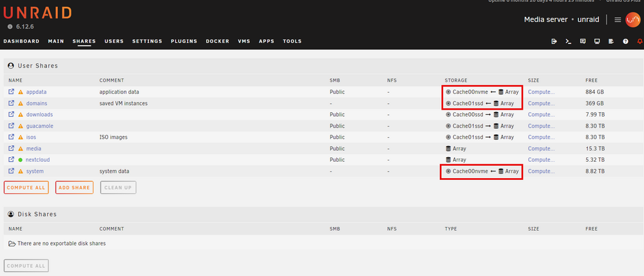The height and width of the screenshot is (276, 644).
Task: Click the 'ISO images' comment text
Action: pyautogui.click(x=113, y=137)
